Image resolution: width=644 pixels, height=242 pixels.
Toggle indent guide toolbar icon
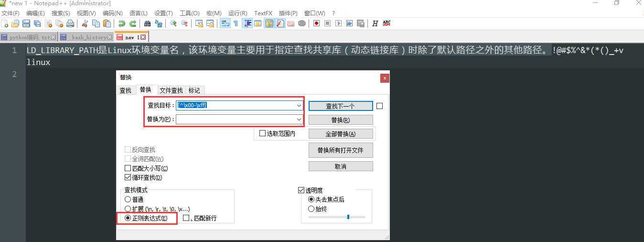247,23
